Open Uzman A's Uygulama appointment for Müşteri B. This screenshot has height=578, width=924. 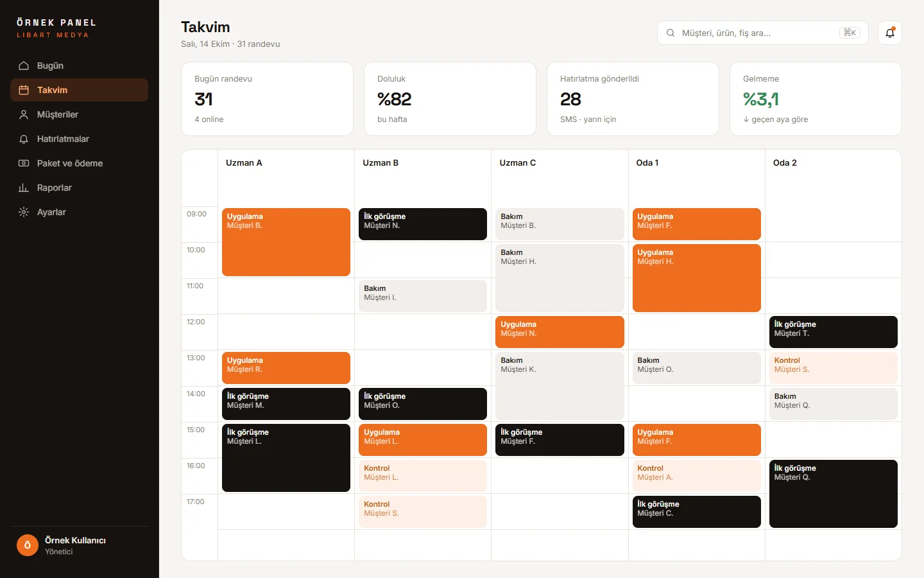286,242
